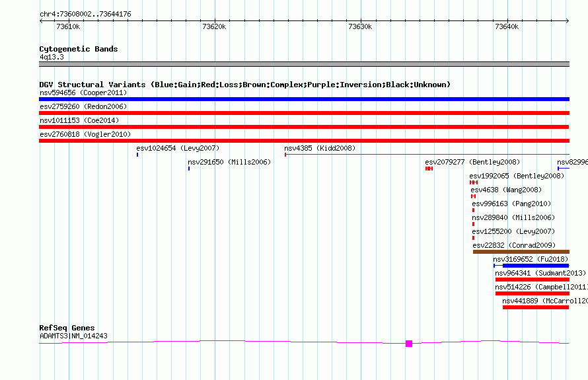Viewport: 588px width, 380px height.
Task: Open the esv4638 (Wang2008) label
Action: click(506, 190)
